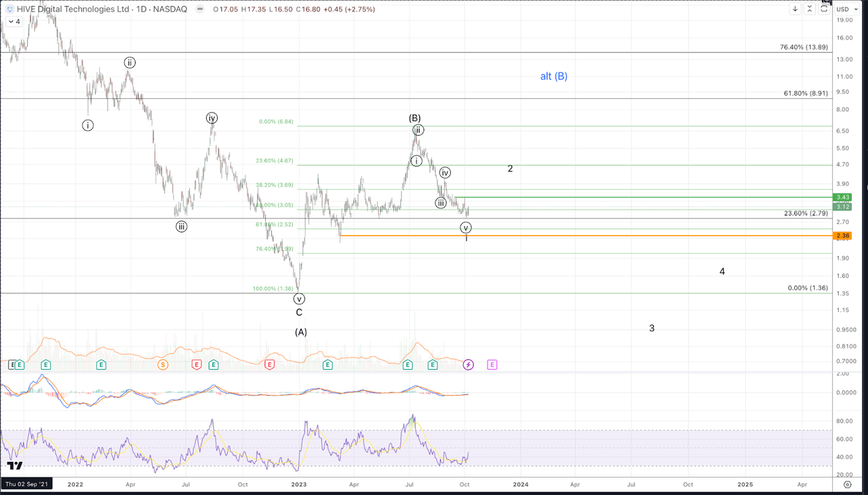Click the 80.00 level on the RSI scale

click(x=845, y=421)
